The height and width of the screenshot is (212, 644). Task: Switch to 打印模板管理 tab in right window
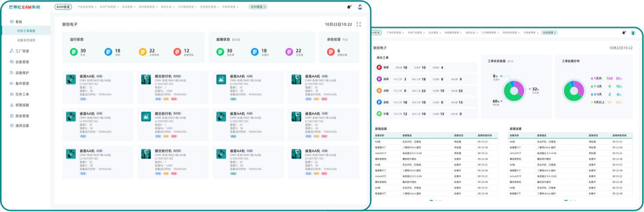(490, 33)
